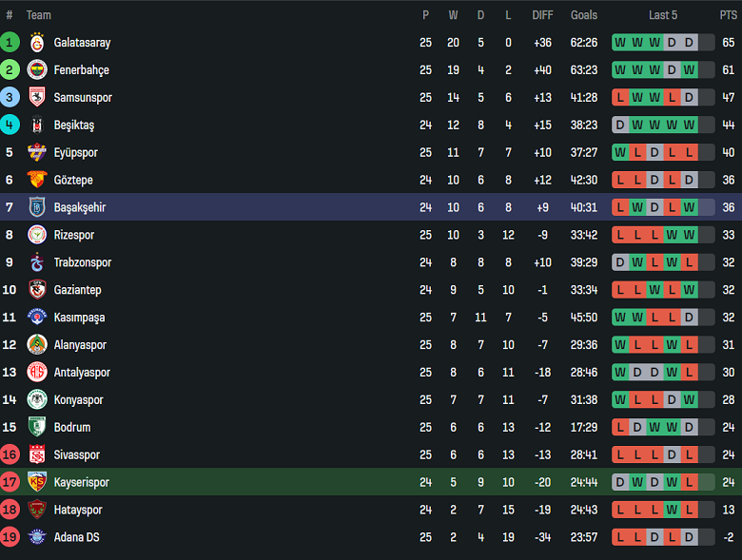
Task: Click the Konyaspor club crest
Action: pyautogui.click(x=37, y=400)
